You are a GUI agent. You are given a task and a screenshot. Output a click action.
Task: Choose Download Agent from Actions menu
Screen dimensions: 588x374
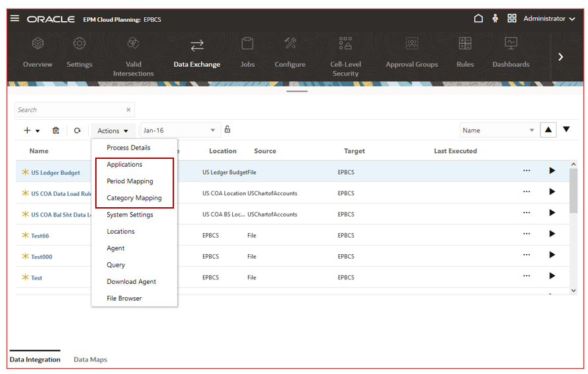[x=131, y=282]
